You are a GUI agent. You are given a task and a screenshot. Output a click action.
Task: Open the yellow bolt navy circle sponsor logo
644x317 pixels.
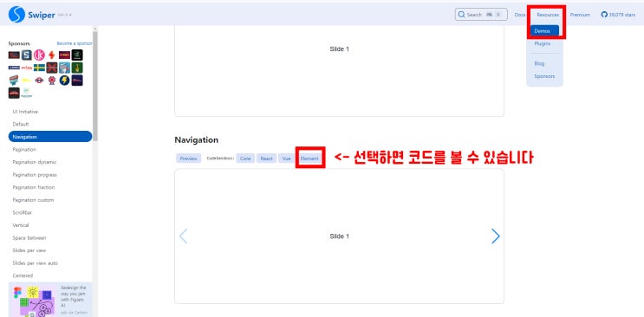[64, 80]
